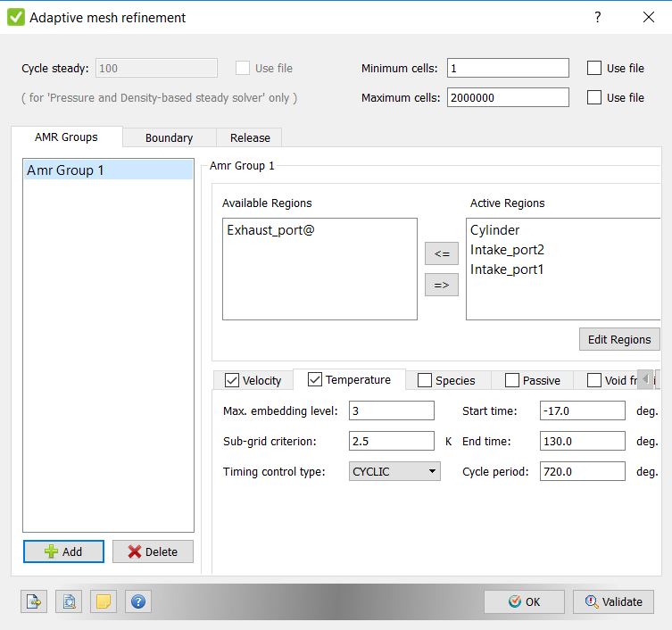Image resolution: width=672 pixels, height=630 pixels.
Task: Move region to available with <= button
Action: pos(442,253)
